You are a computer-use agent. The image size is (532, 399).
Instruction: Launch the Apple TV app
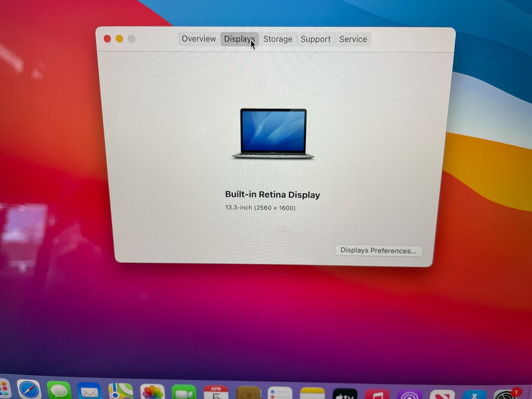click(345, 394)
